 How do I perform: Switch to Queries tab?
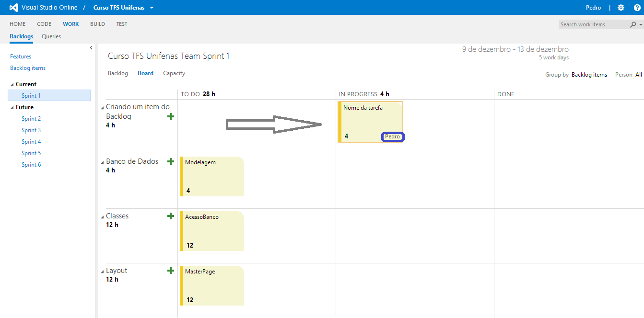[x=51, y=36]
